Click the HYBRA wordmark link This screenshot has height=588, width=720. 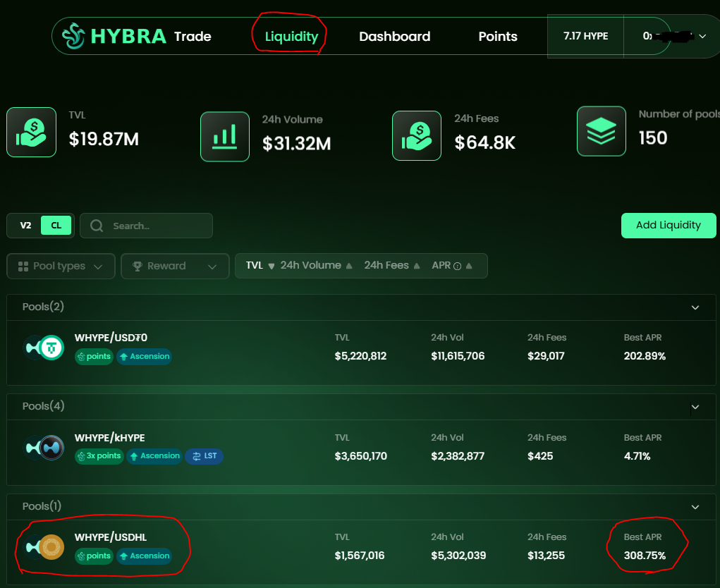pos(128,36)
